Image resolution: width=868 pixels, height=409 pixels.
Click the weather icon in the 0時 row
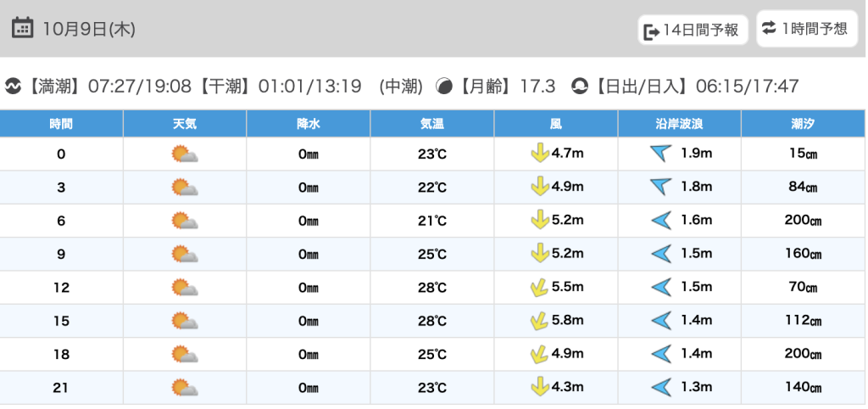click(184, 154)
